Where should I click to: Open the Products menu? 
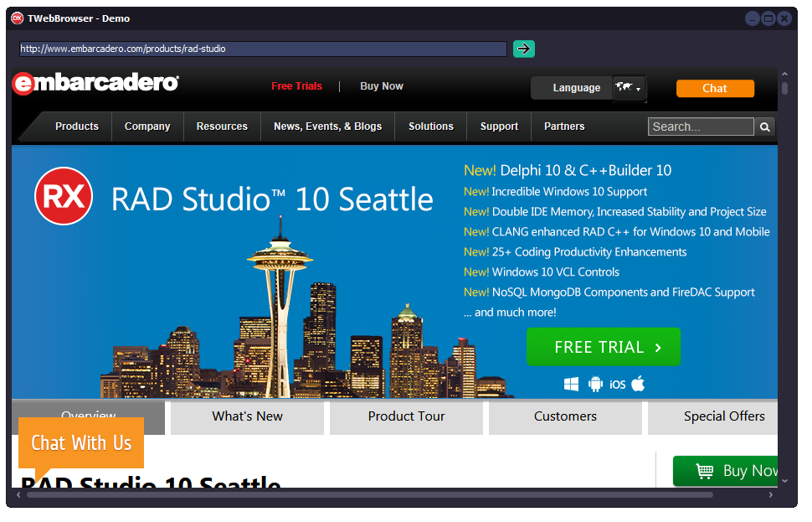tap(77, 127)
